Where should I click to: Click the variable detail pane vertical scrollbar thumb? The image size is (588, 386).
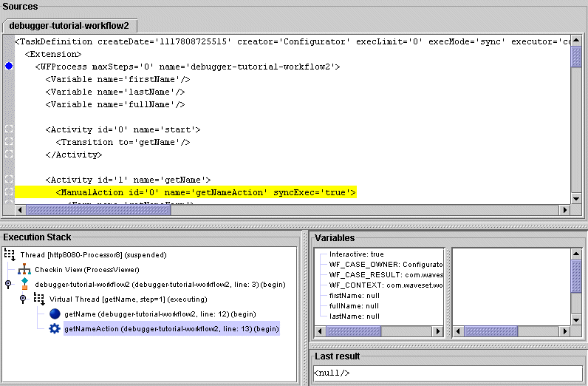coord(576,276)
